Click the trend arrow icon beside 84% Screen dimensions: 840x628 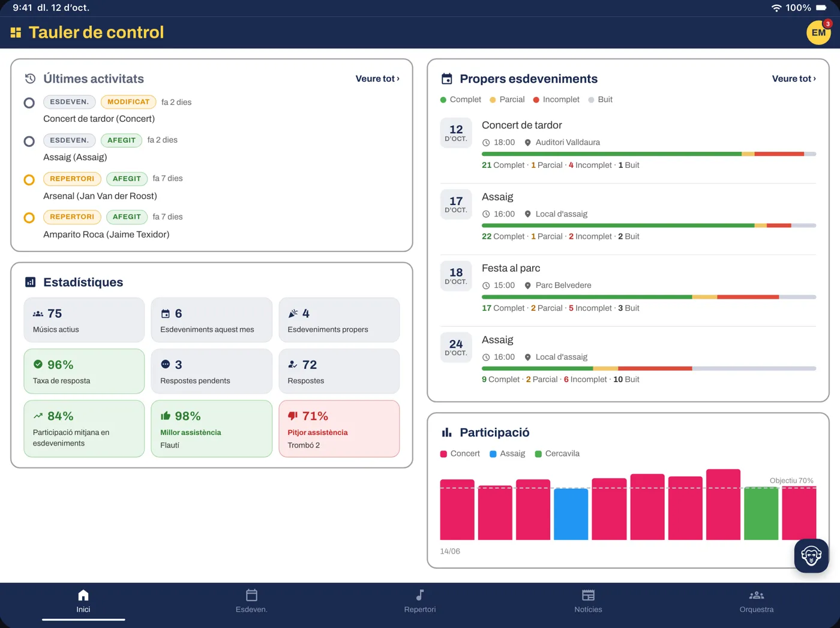click(x=38, y=416)
